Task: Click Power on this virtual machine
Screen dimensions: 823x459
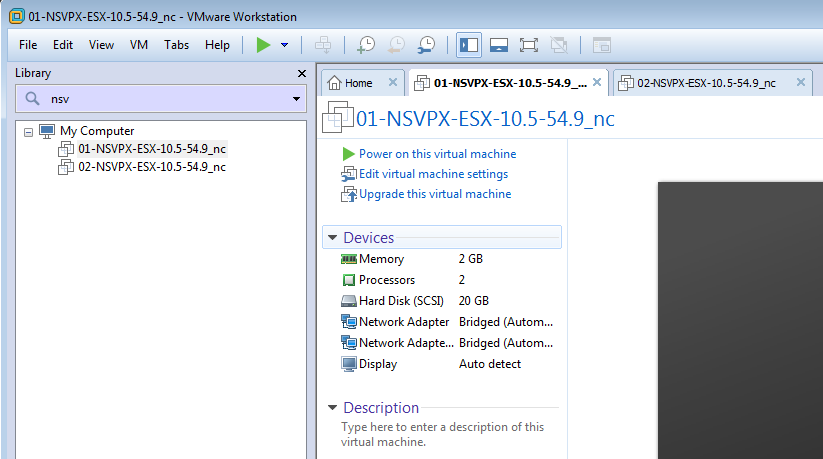Action: [x=437, y=154]
